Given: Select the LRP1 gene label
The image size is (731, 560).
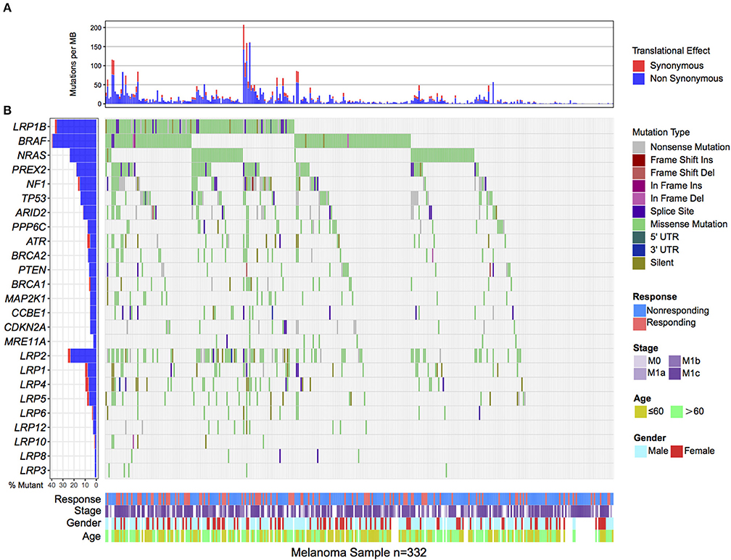Looking at the screenshot, I should (x=33, y=371).
